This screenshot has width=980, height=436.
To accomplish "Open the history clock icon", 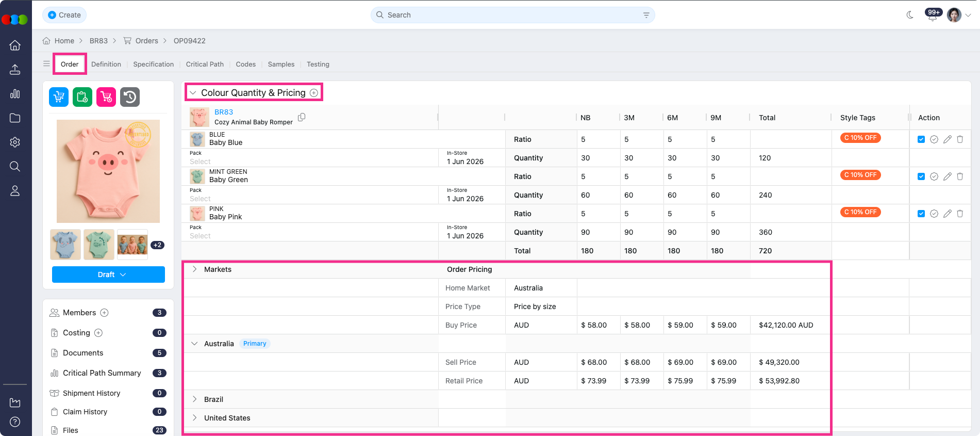I will pyautogui.click(x=130, y=97).
